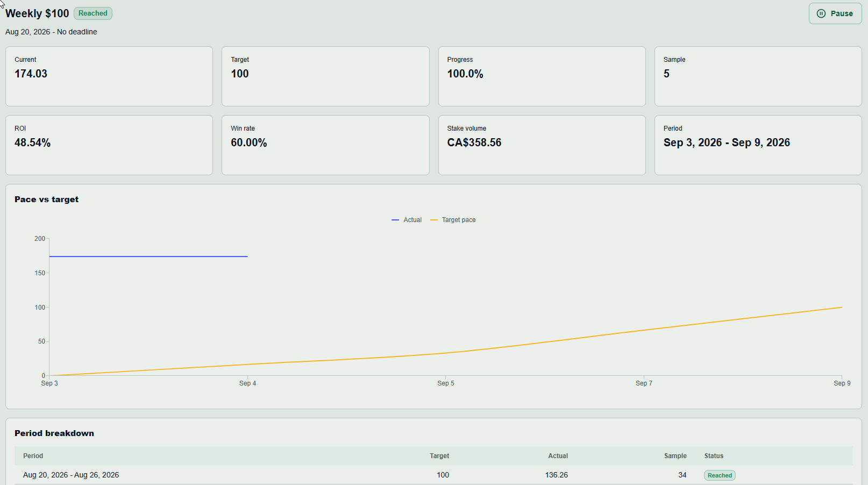Click the Sep 9 axis label
The height and width of the screenshot is (485, 868).
[842, 383]
